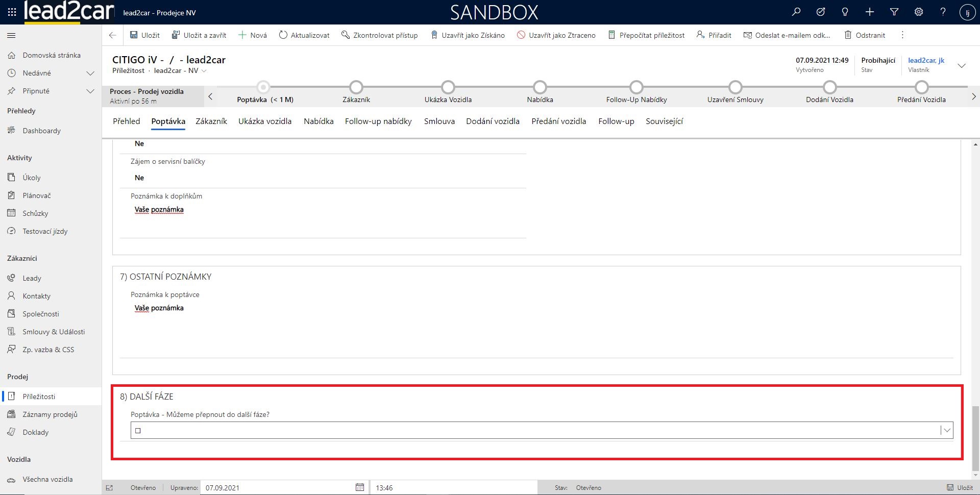980x495 pixels.
Task: Select the Nabídka process stage circle
Action: [x=540, y=87]
